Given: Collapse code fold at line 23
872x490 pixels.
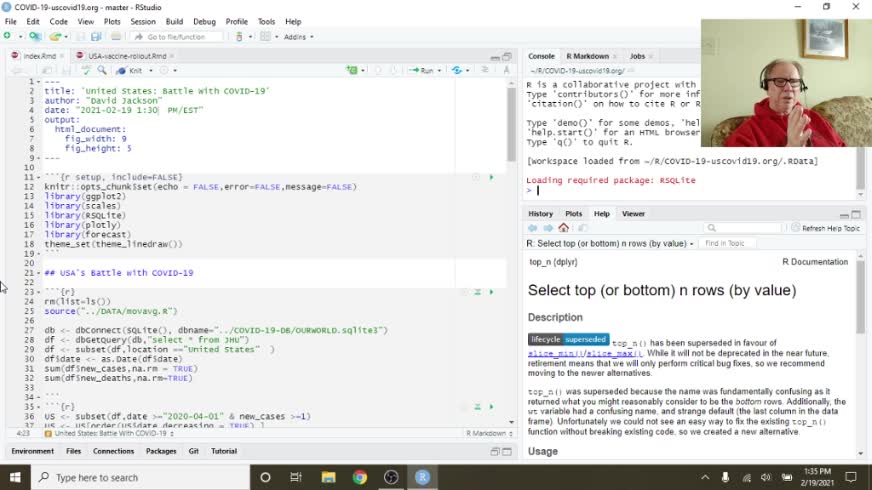Looking at the screenshot, I should (x=38, y=292).
